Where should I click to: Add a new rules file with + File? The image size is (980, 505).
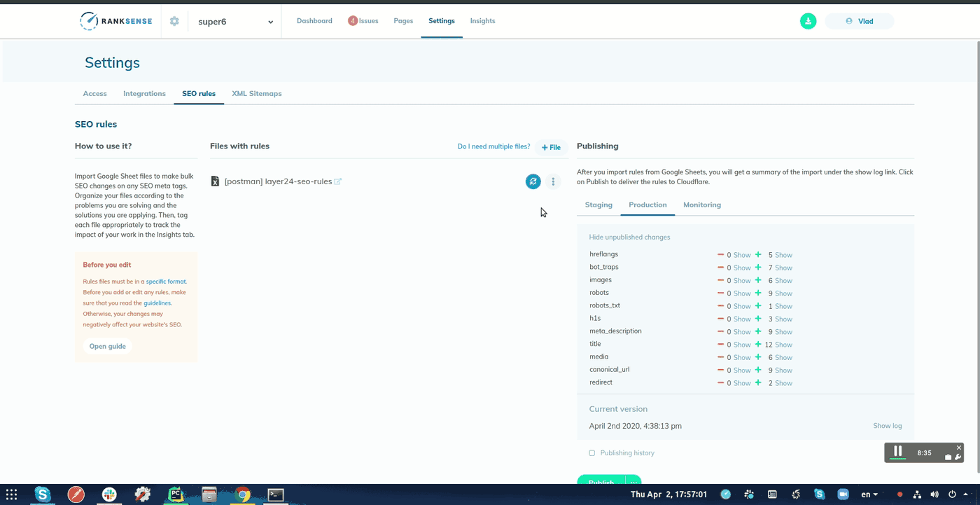(x=551, y=147)
